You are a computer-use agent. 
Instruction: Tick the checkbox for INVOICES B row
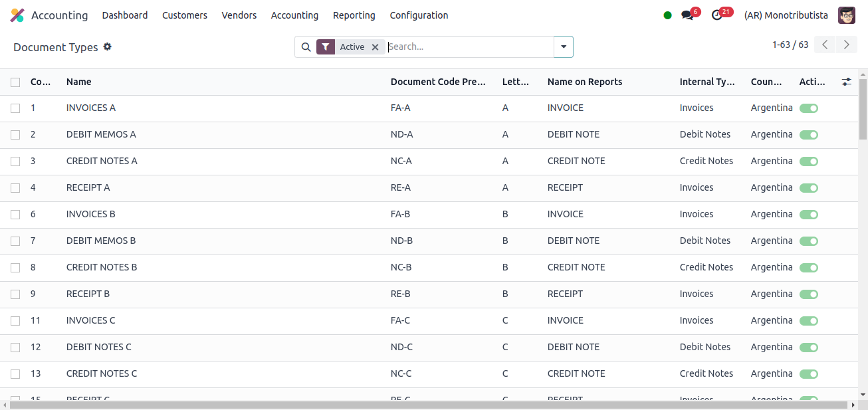[x=15, y=215]
